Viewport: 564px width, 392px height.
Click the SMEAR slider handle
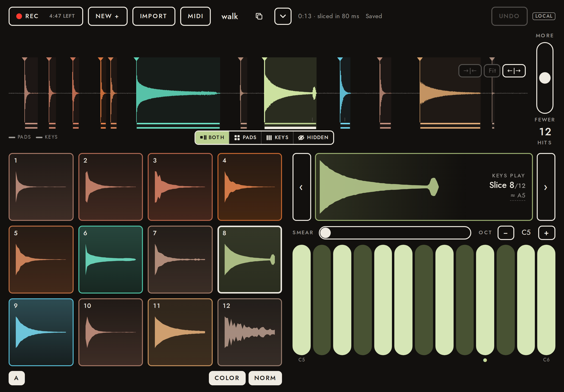coord(325,233)
